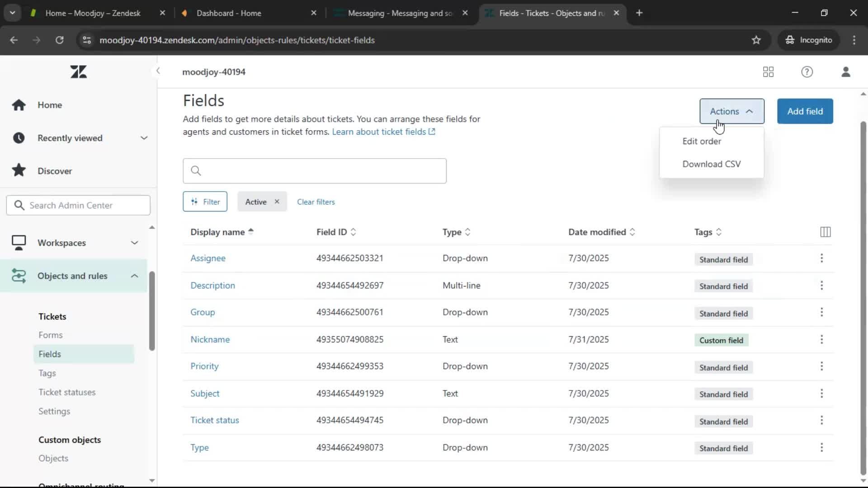
Task: Go to Tags in sidebar
Action: [x=47, y=373]
